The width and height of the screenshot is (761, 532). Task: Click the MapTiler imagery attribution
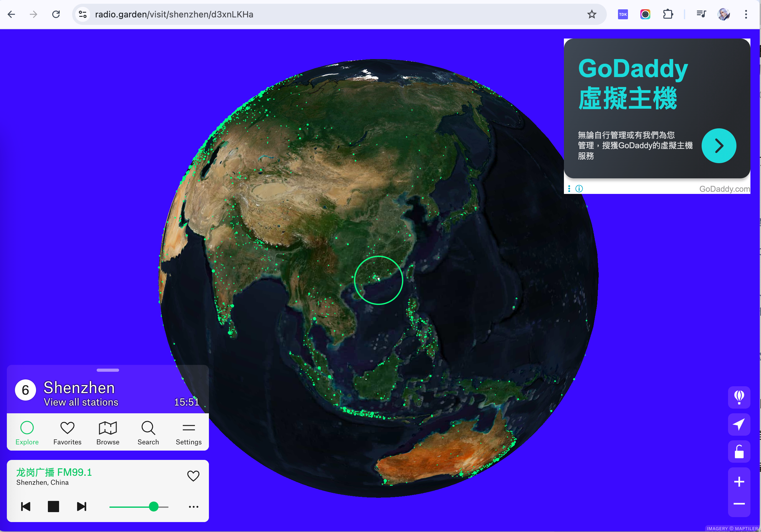[x=732, y=528]
